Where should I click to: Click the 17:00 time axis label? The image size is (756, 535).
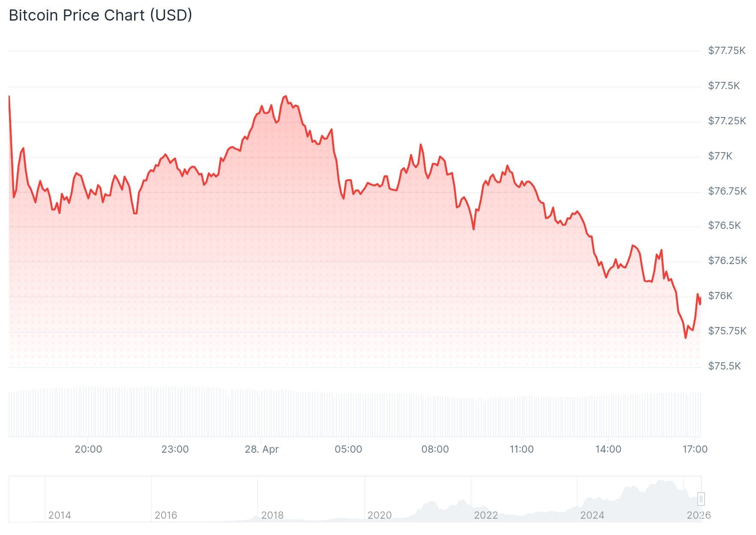(x=695, y=449)
